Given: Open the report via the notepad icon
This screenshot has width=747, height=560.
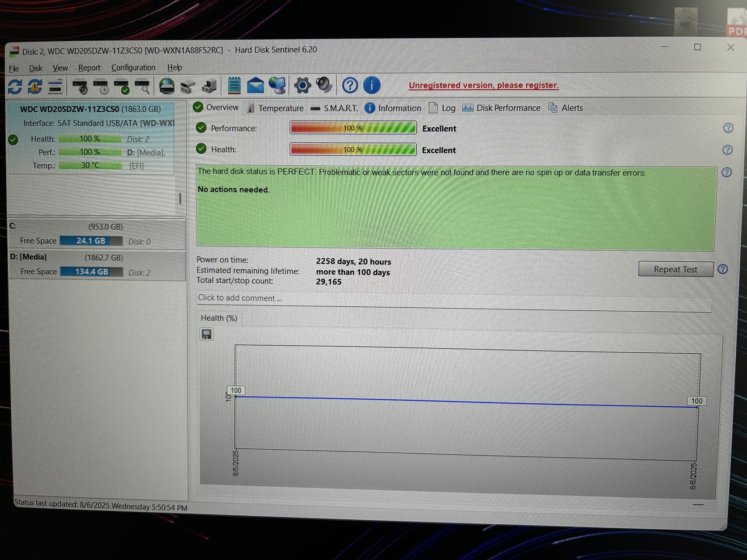Looking at the screenshot, I should pyautogui.click(x=234, y=85).
